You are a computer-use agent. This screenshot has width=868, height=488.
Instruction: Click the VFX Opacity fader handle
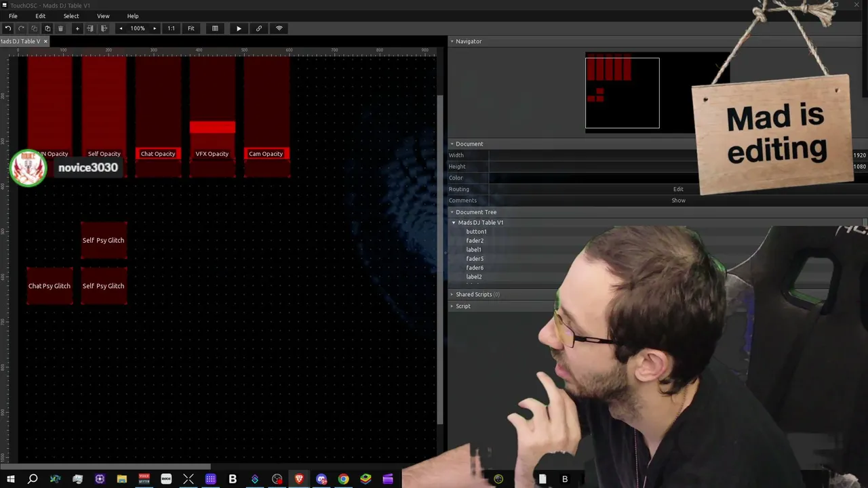[212, 127]
